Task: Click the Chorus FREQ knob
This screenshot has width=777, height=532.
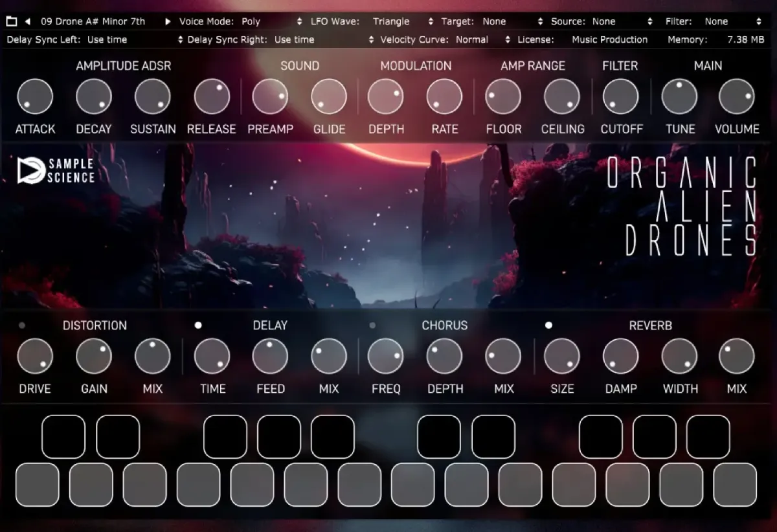Action: click(x=385, y=356)
